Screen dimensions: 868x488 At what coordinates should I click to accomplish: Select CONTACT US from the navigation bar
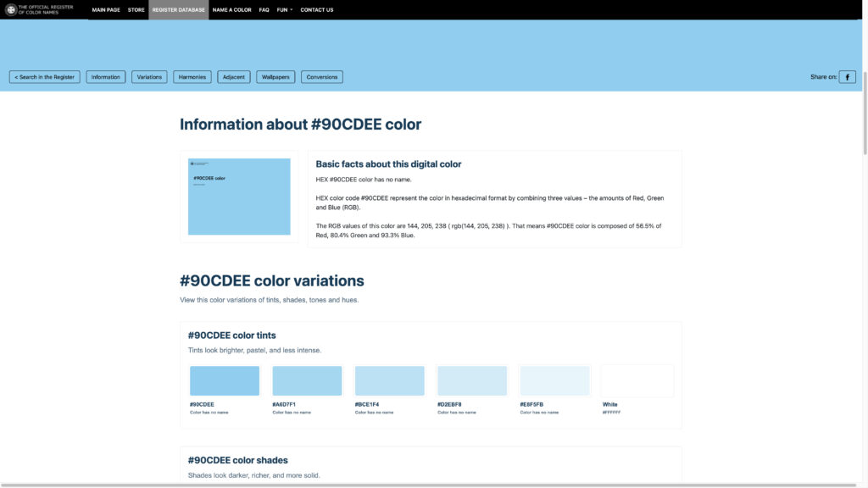(315, 9)
